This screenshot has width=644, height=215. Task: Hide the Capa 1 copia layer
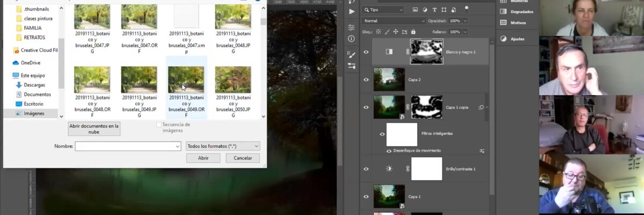(366, 107)
